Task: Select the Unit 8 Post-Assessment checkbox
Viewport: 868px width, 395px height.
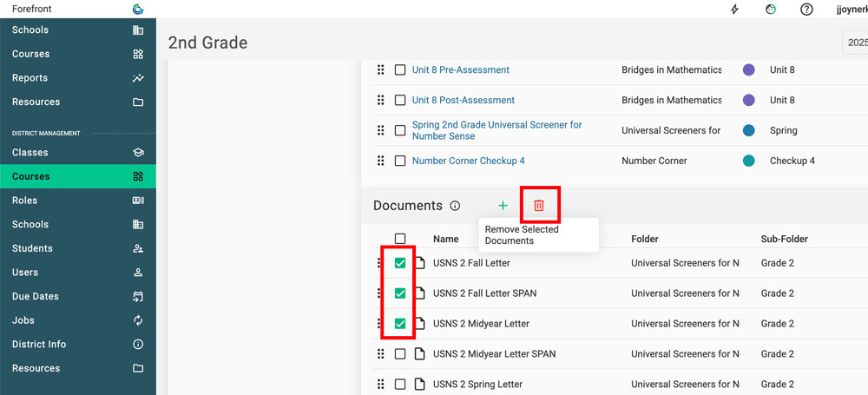Action: tap(400, 100)
